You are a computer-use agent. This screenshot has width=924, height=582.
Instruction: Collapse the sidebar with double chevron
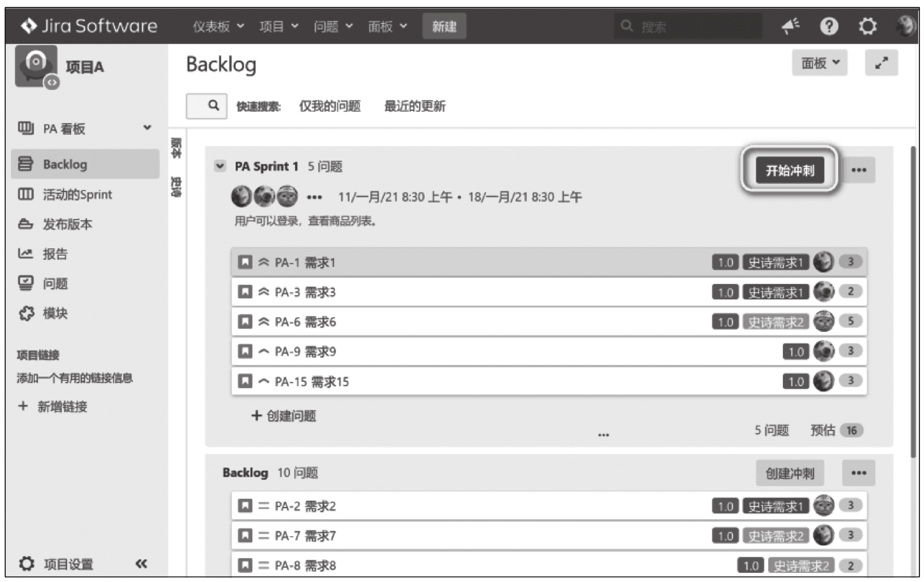tap(141, 564)
